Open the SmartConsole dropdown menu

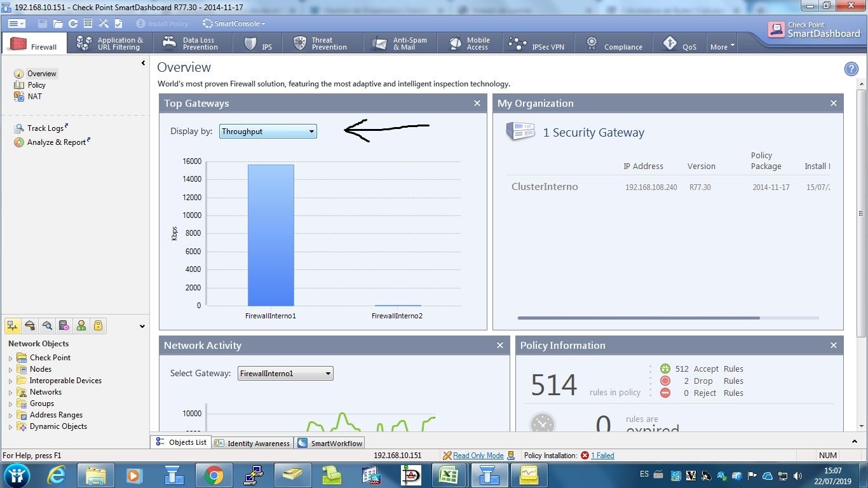[234, 24]
